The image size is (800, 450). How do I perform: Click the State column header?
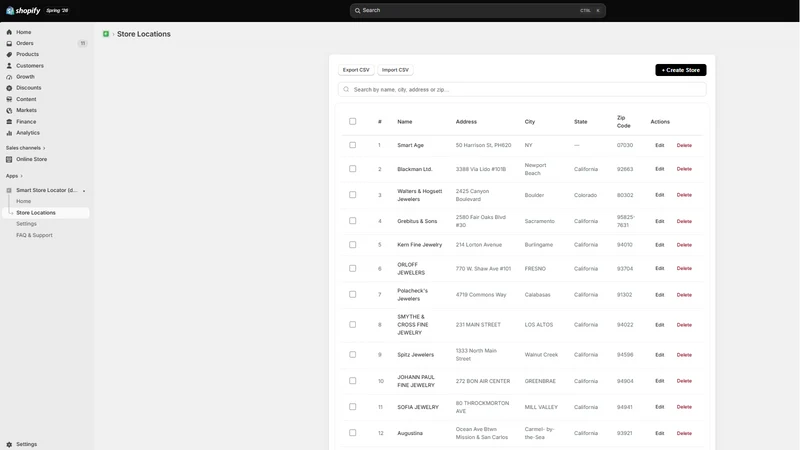pos(581,122)
